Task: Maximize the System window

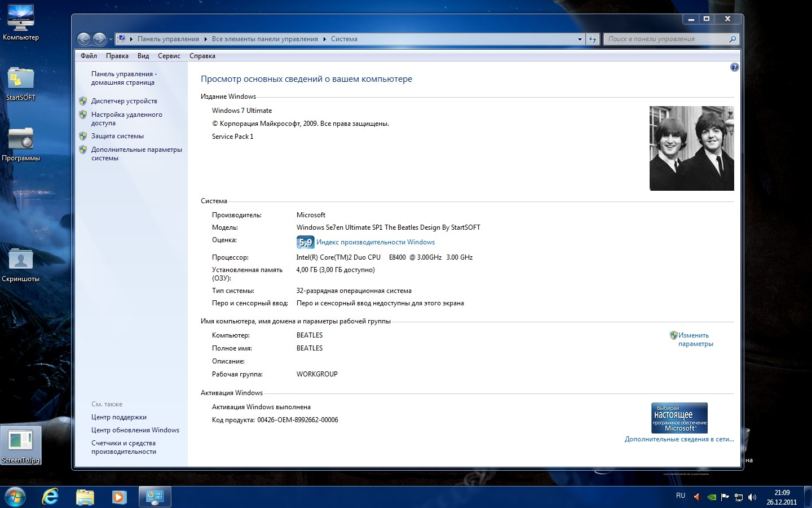Action: point(706,19)
